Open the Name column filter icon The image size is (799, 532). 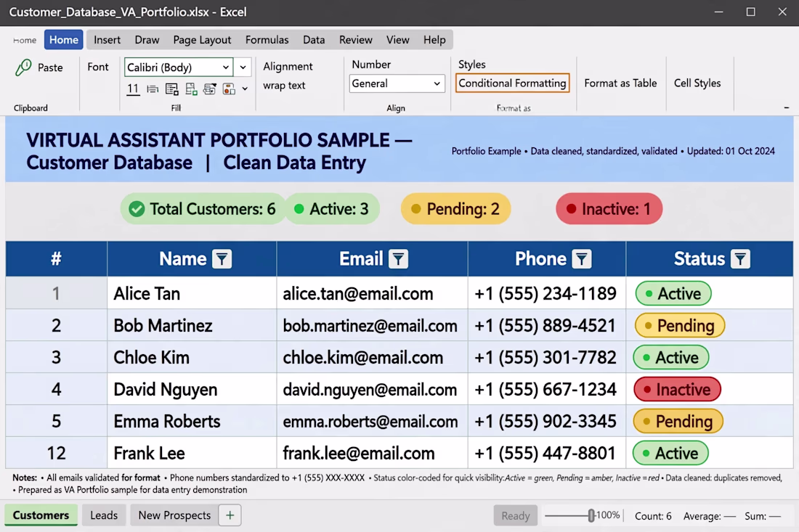coord(222,259)
